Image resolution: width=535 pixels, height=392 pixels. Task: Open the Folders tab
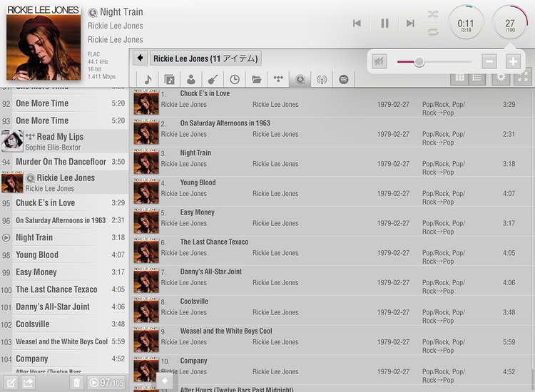[257, 79]
